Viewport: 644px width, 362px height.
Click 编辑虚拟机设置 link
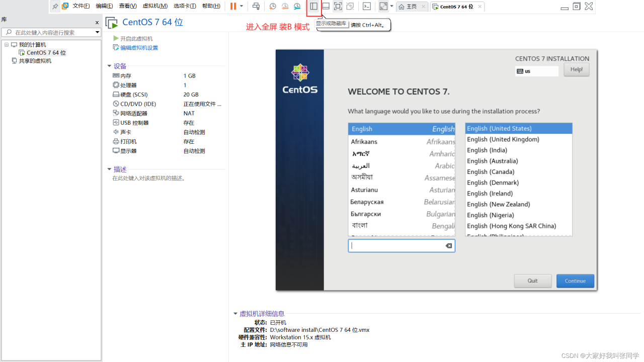click(x=139, y=48)
